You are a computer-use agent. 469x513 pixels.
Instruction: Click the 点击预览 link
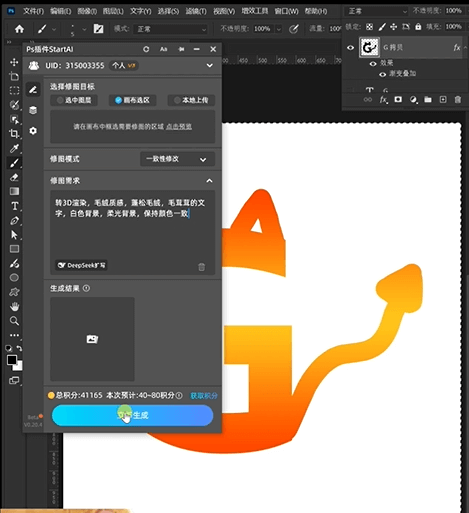tap(179, 127)
